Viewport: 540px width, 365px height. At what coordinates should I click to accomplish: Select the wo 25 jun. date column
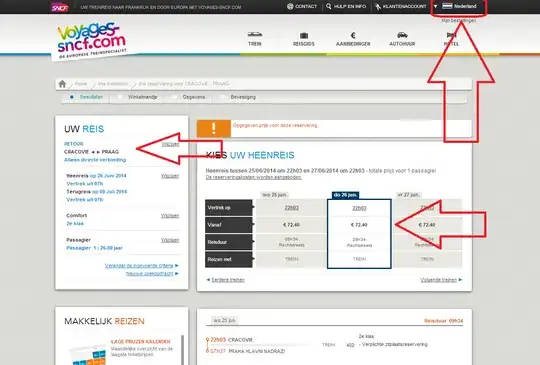click(274, 195)
